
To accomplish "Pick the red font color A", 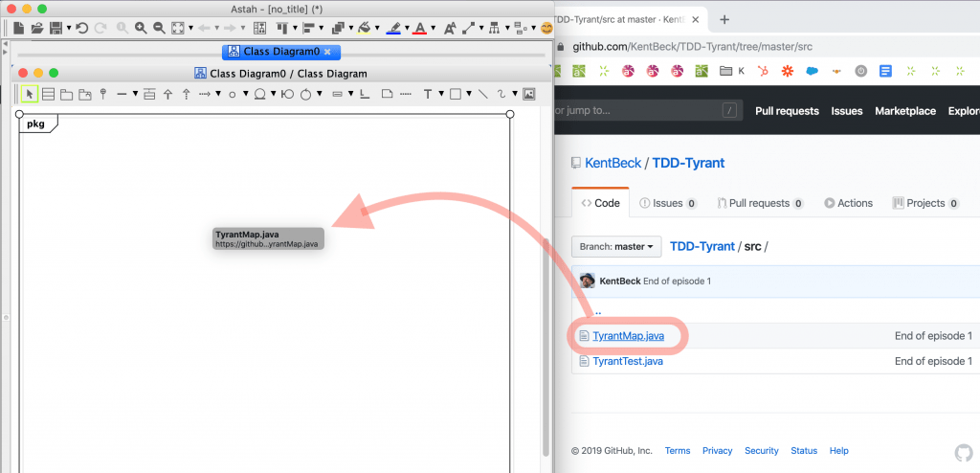I will tap(420, 28).
